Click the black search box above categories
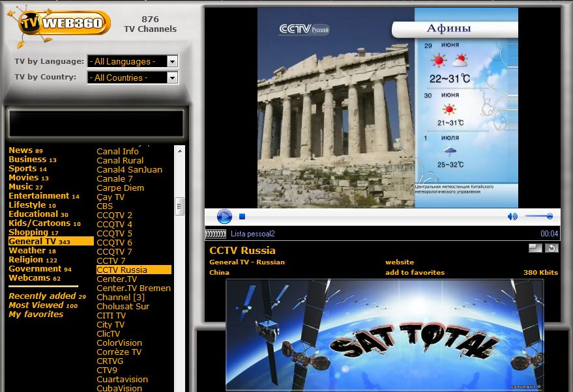Image resolution: width=573 pixels, height=392 pixels. 96,124
